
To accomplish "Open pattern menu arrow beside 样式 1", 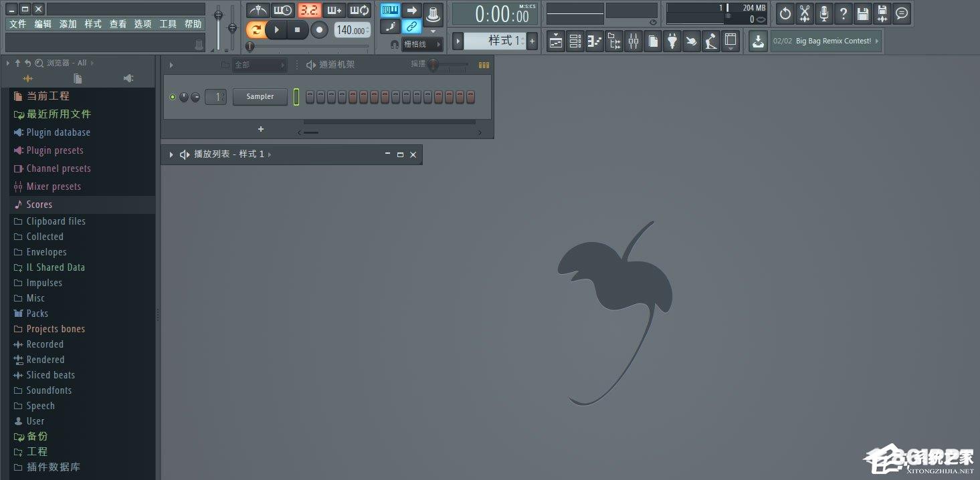I will 458,41.
